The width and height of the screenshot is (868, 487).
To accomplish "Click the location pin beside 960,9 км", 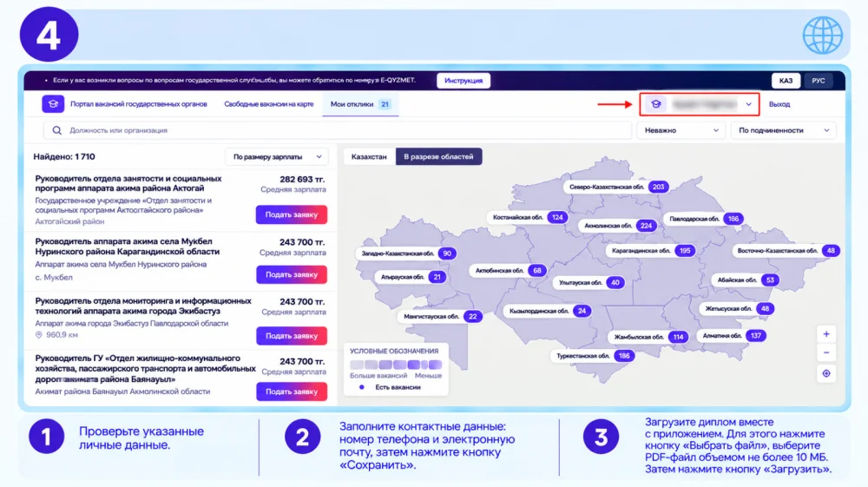I will 39,335.
